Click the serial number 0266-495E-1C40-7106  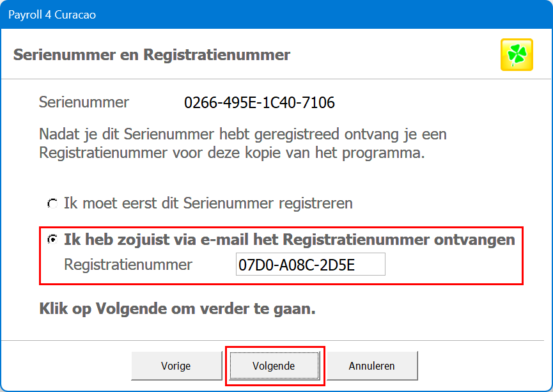tap(260, 102)
